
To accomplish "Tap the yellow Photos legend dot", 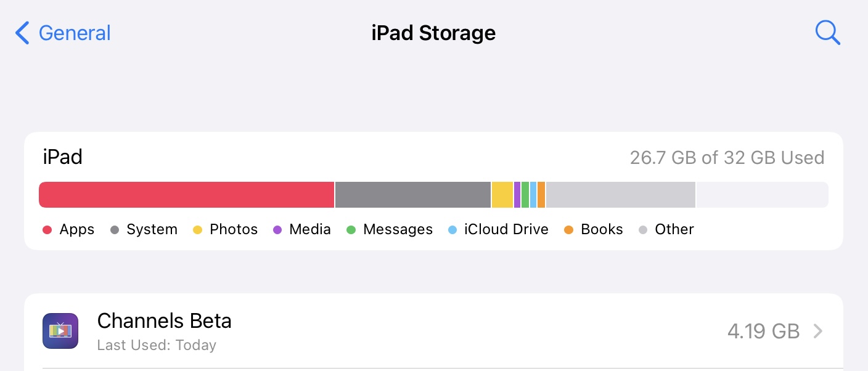I will [x=197, y=229].
